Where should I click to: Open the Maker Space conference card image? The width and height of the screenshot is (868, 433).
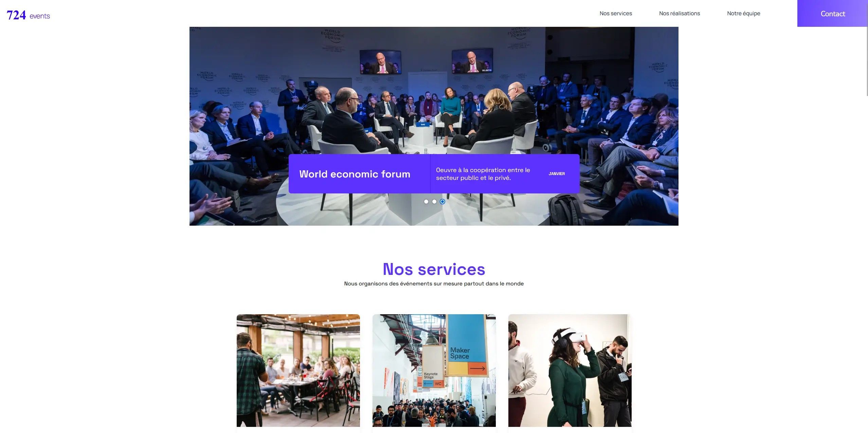[434, 370]
